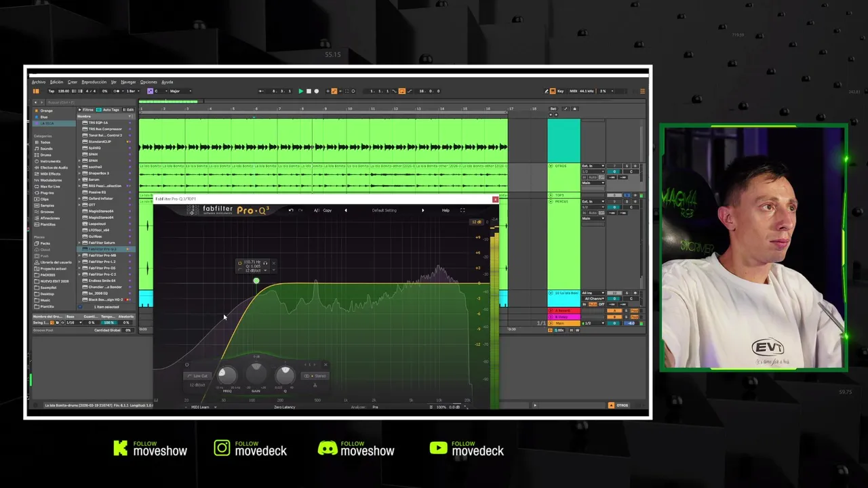
Task: Select StandardCLIP in plugin list
Action: (x=100, y=142)
